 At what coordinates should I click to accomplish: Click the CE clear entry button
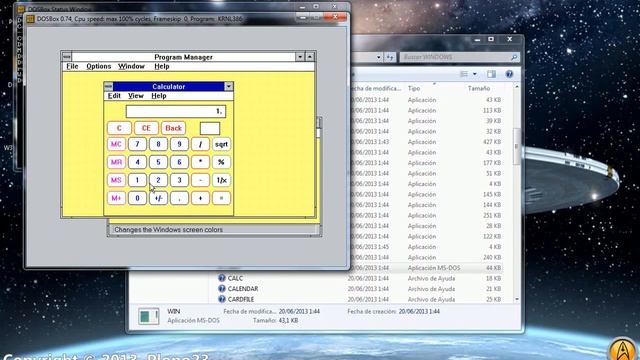click(x=146, y=128)
